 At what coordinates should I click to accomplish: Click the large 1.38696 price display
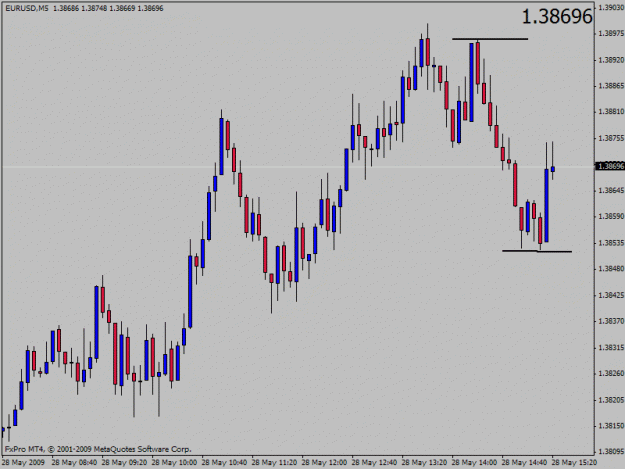click(557, 17)
